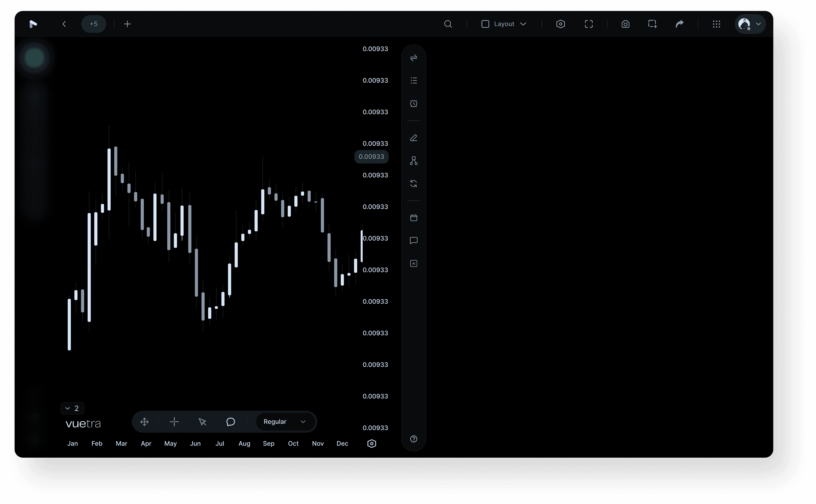Viewport: 816px width, 504px height.
Task: Open the +5 hidden tabs pill
Action: [x=94, y=24]
